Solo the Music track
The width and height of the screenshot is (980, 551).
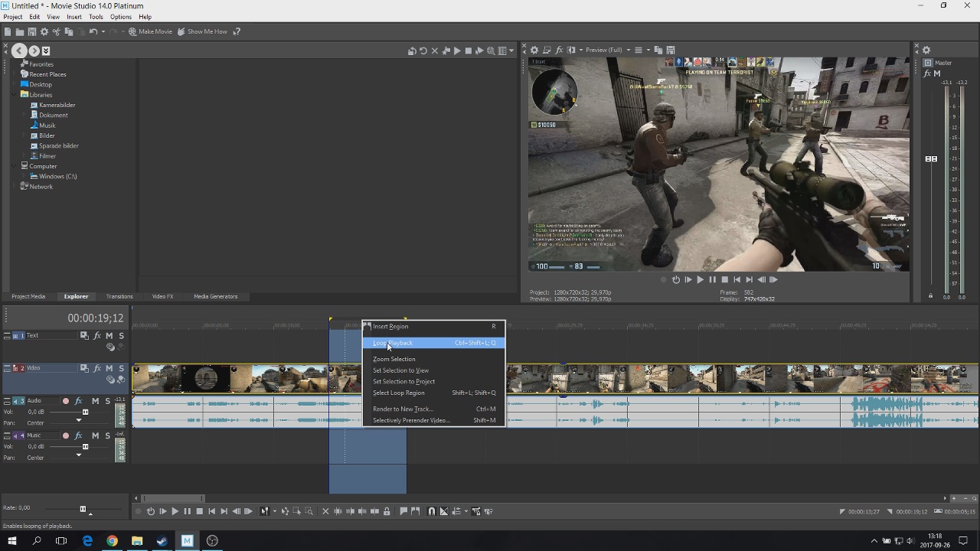pos(107,435)
